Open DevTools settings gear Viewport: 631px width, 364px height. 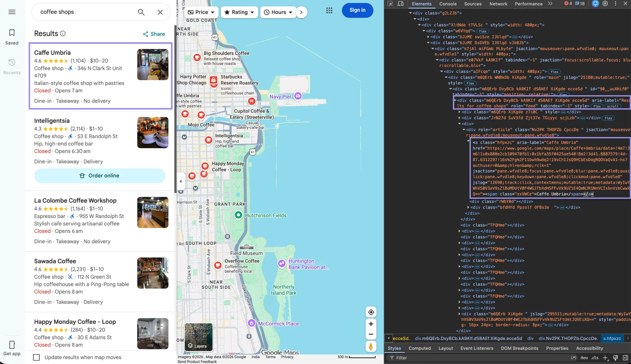point(605,4)
